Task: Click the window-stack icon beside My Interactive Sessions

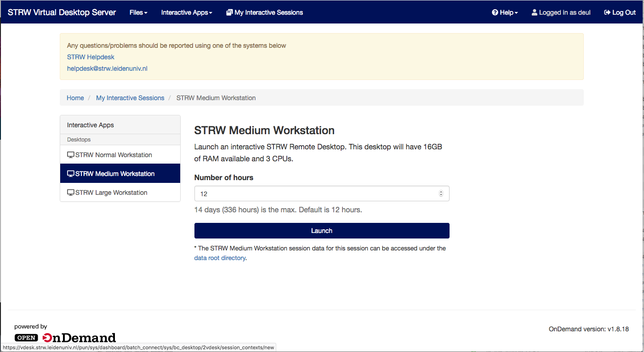Action: click(229, 12)
